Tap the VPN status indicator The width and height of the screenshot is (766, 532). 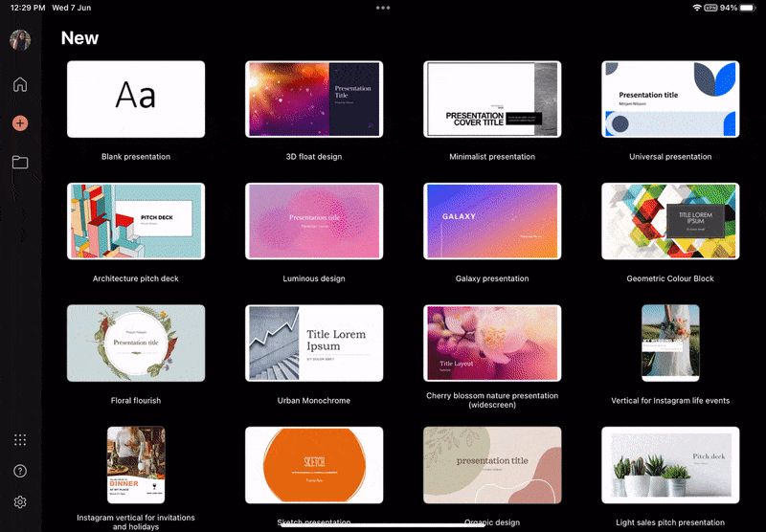pyautogui.click(x=710, y=8)
